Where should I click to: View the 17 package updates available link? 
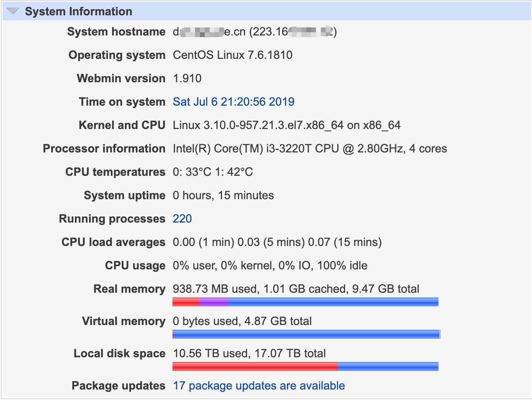(259, 385)
